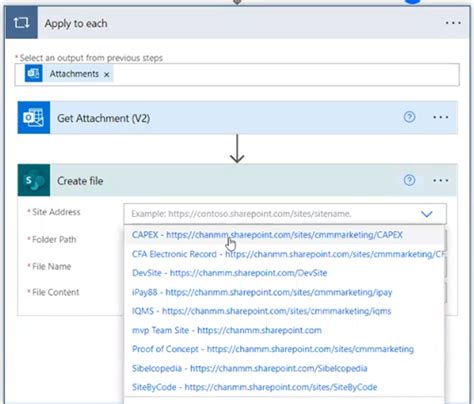474x404 pixels.
Task: Click the Outlook icon on Attachments token
Action: 33,73
